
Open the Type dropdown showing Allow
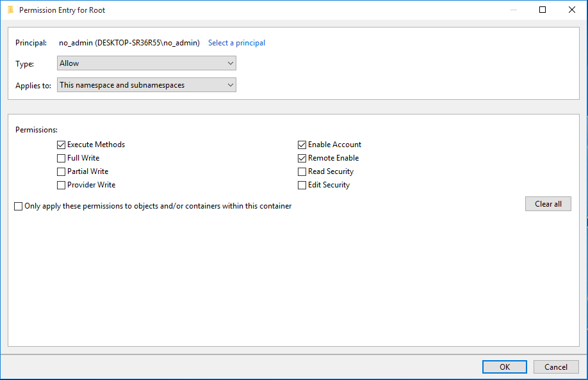point(147,63)
